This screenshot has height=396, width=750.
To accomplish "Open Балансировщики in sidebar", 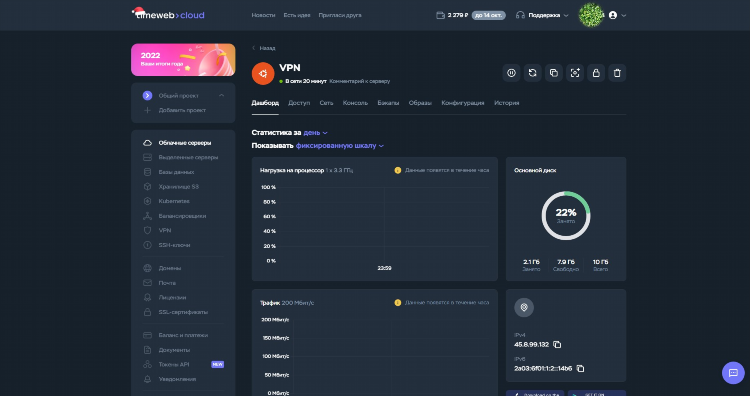I will [183, 216].
